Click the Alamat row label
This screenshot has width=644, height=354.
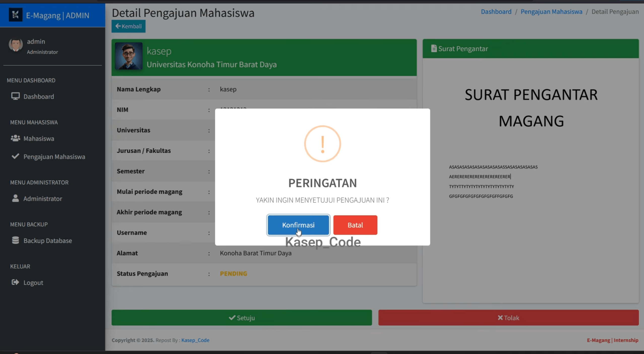(x=127, y=253)
